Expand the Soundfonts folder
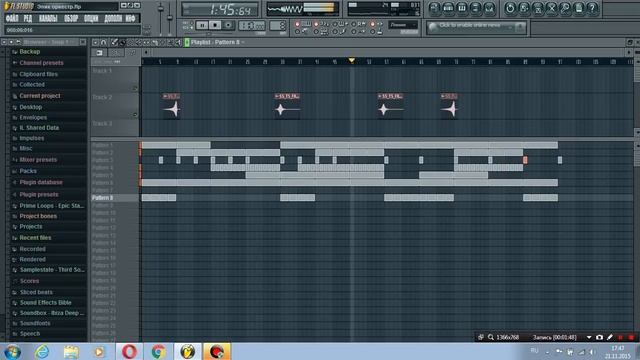Viewport: 640px width, 360px height. click(x=35, y=323)
